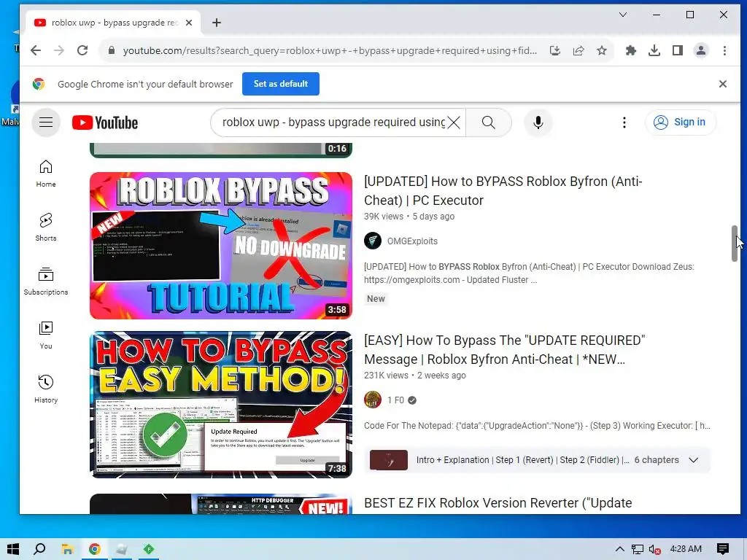The height and width of the screenshot is (560, 747).
Task: Click install app icon in address bar
Action: [x=555, y=50]
